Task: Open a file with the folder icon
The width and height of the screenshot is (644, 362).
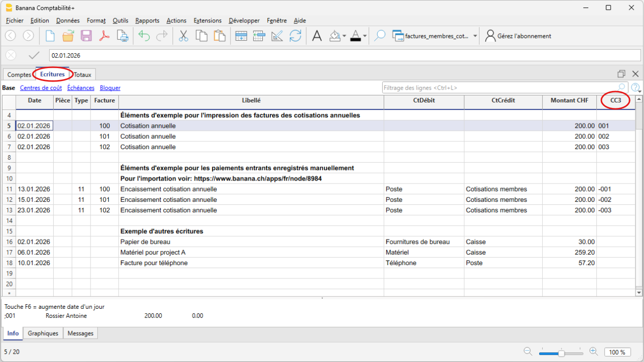Action: (x=68, y=36)
